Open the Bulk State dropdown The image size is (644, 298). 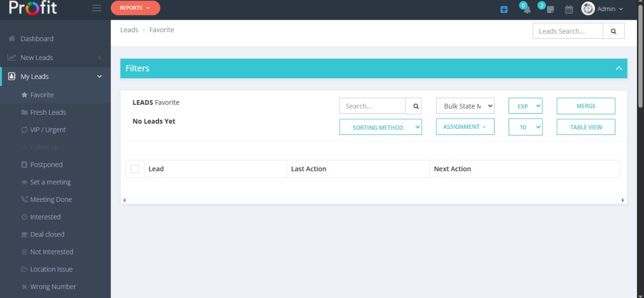[x=465, y=106]
